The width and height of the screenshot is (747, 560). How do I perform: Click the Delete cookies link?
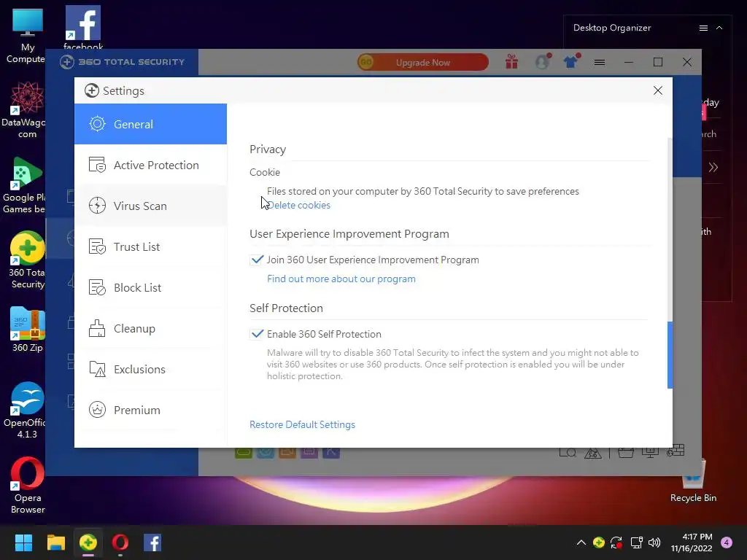click(x=298, y=205)
